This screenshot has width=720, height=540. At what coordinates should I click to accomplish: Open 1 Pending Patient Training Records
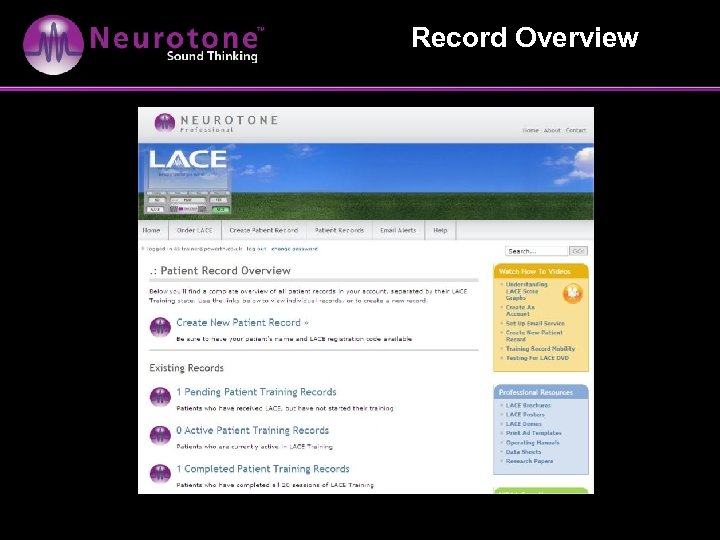[256, 392]
